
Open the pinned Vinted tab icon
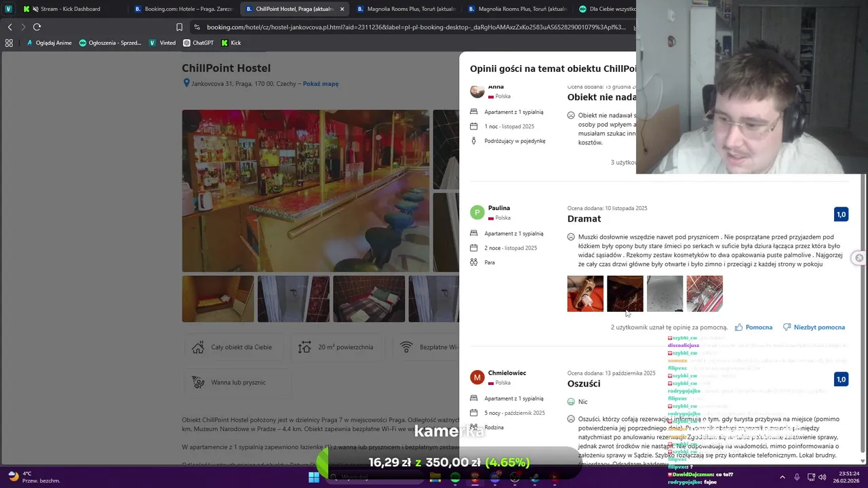click(8, 9)
